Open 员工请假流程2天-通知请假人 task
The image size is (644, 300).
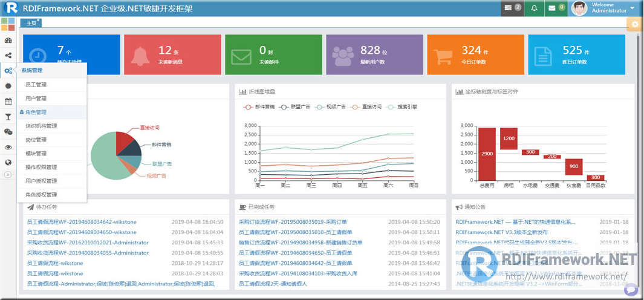[x=273, y=284]
